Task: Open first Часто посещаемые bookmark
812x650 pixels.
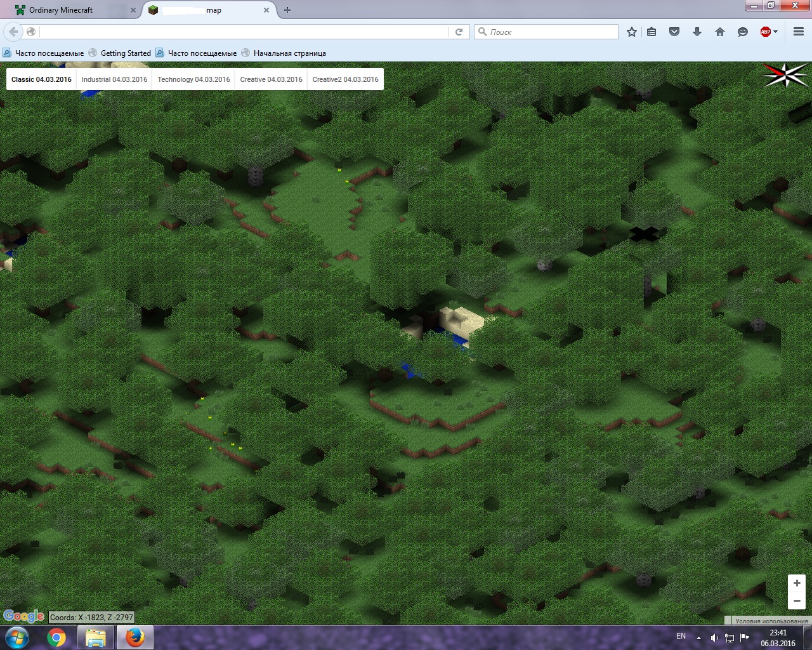Action: pos(43,53)
